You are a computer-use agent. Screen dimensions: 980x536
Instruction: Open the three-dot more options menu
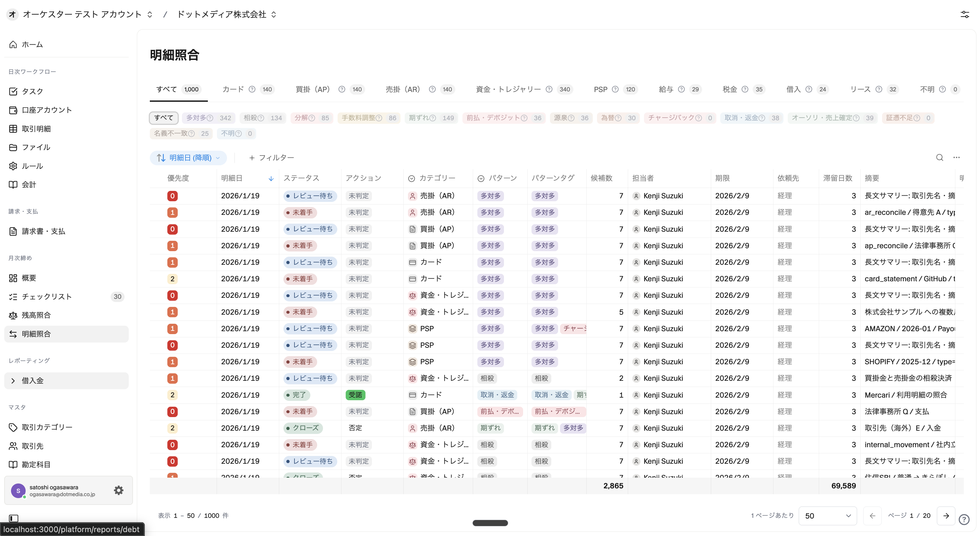[x=956, y=157]
